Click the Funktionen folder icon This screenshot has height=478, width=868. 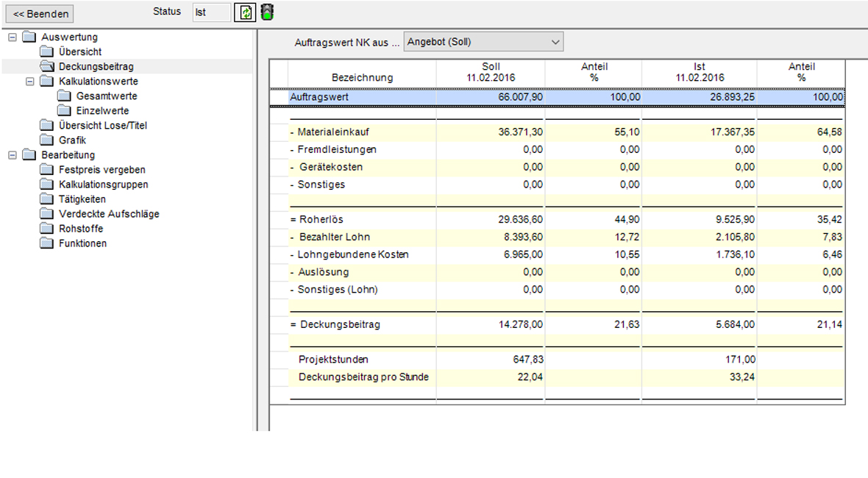(x=46, y=243)
